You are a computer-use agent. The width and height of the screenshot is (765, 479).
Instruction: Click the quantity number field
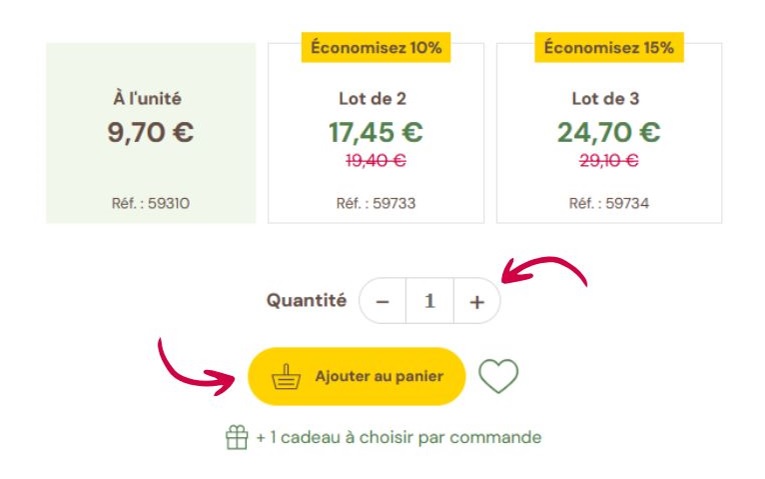(430, 301)
